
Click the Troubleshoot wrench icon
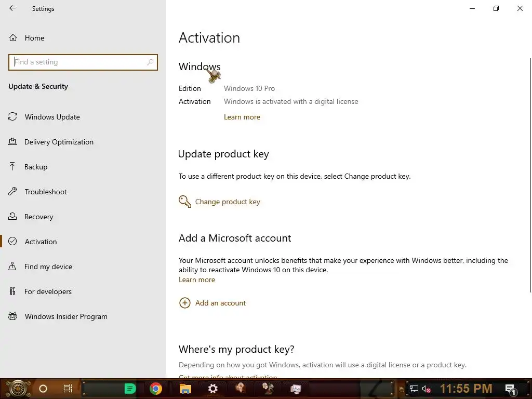(12, 191)
